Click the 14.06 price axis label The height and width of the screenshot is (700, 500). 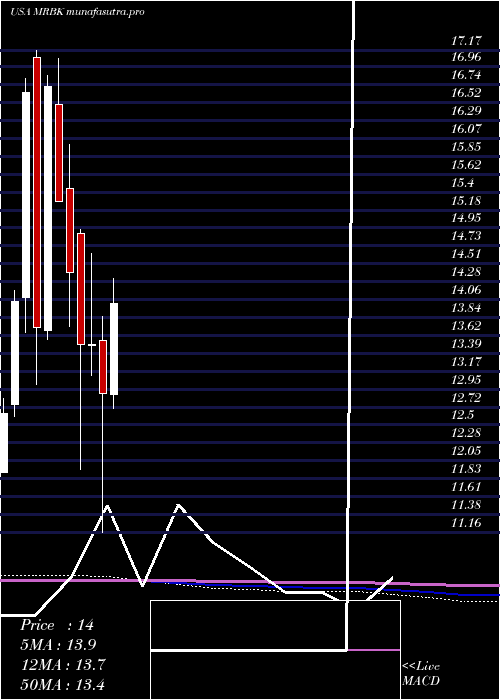(x=466, y=290)
